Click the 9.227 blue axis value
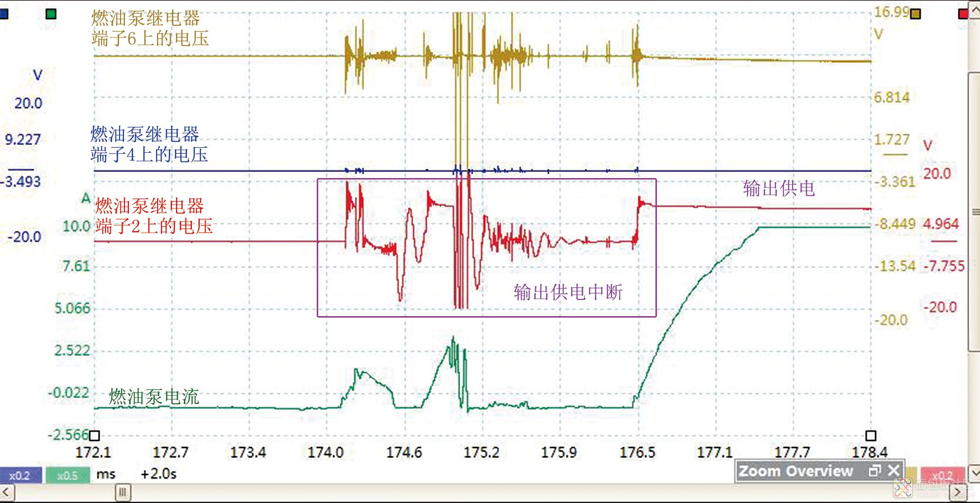This screenshot has width=980, height=503. tap(22, 140)
